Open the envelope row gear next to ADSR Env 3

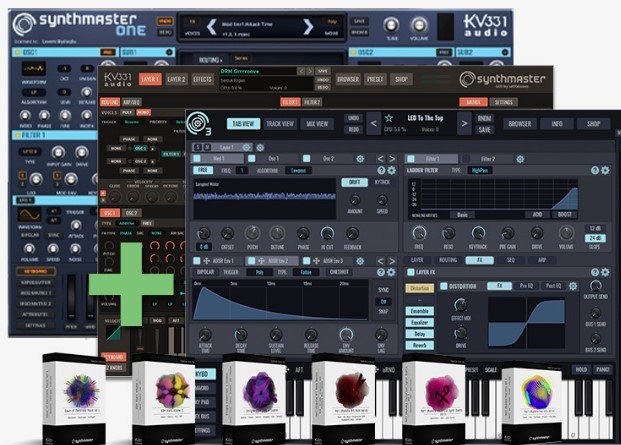click(360, 261)
